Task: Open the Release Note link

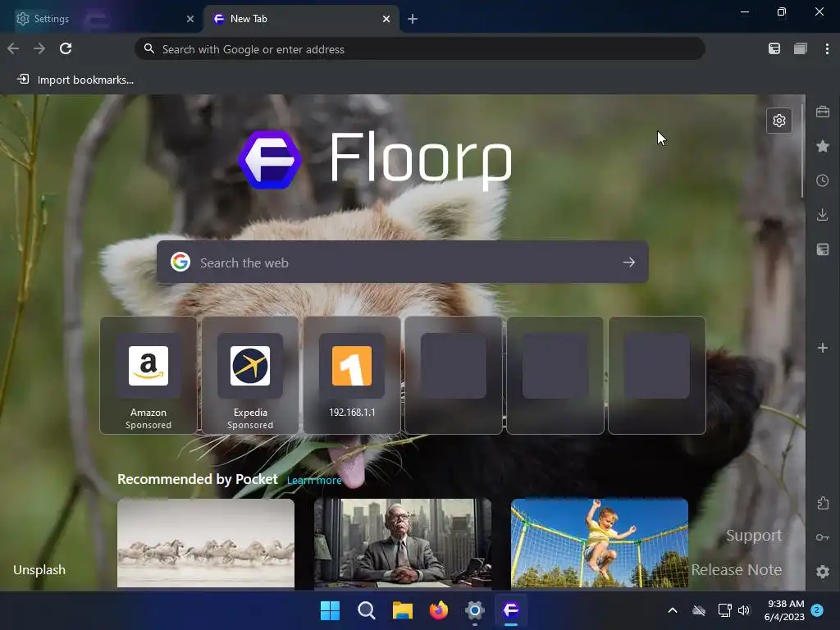Action: coord(737,569)
